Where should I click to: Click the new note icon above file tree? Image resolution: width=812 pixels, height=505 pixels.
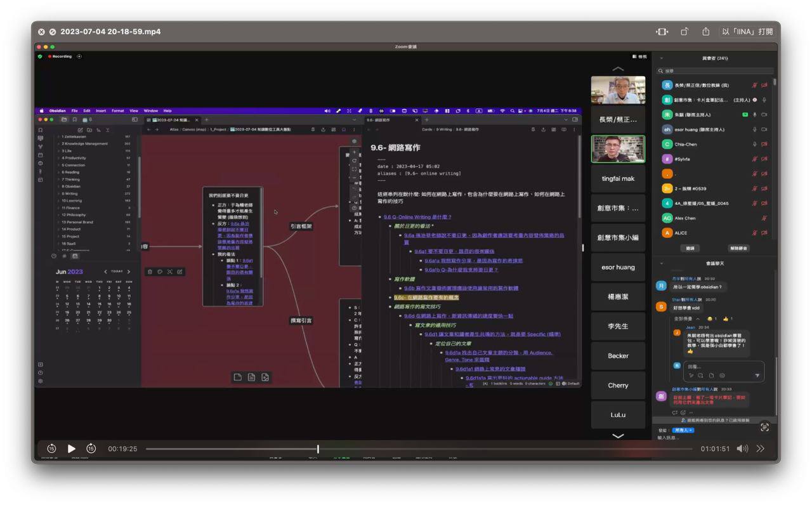(80, 129)
